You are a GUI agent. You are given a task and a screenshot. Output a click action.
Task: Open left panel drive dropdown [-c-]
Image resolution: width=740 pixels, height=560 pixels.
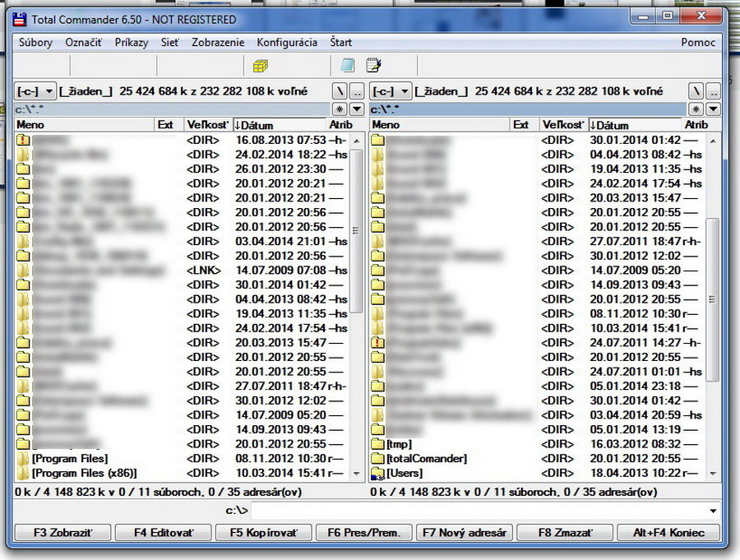(x=35, y=90)
